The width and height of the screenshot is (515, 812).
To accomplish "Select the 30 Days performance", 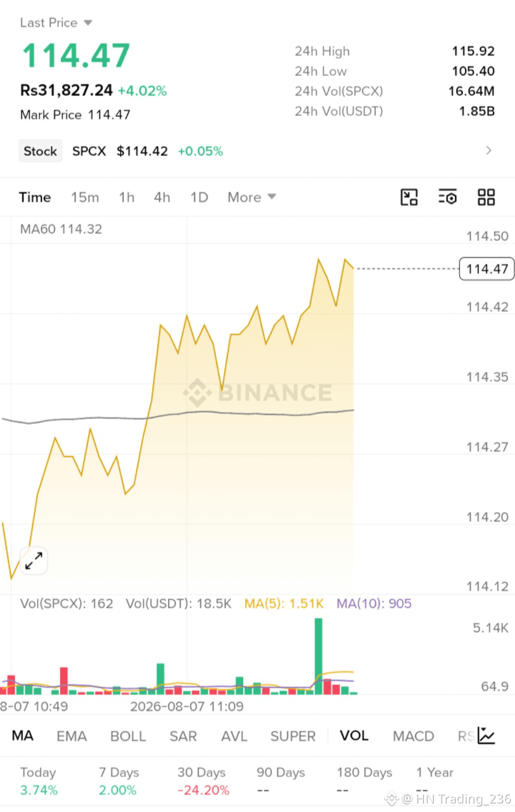I will point(204,781).
